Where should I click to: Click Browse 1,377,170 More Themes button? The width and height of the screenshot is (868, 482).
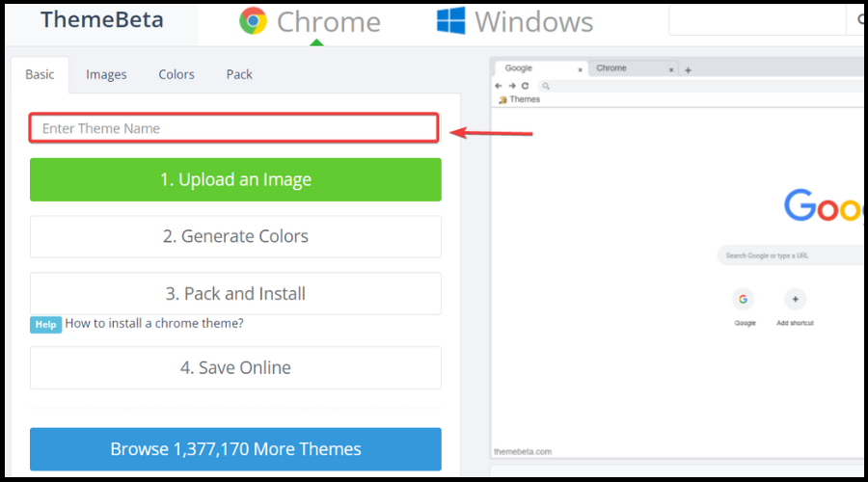pyautogui.click(x=236, y=449)
